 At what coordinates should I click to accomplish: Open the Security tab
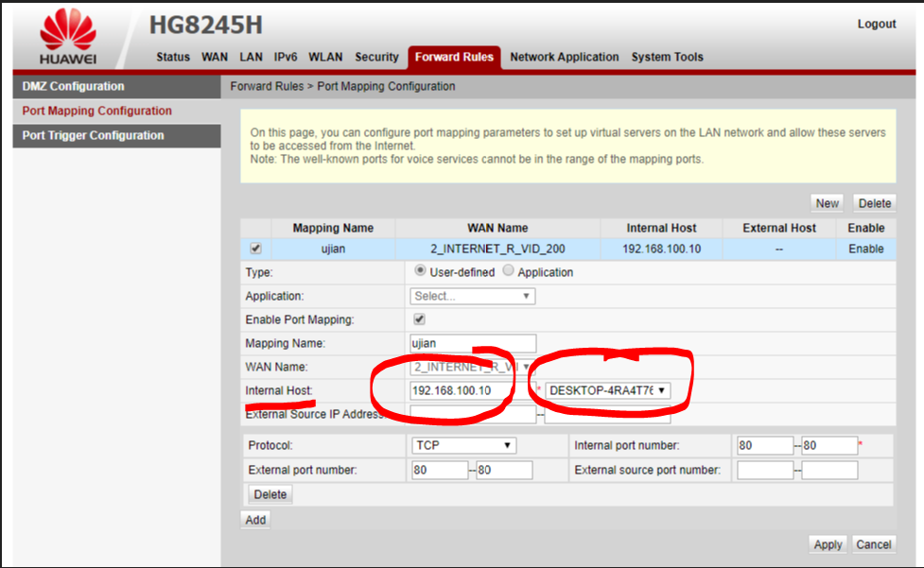[x=376, y=57]
